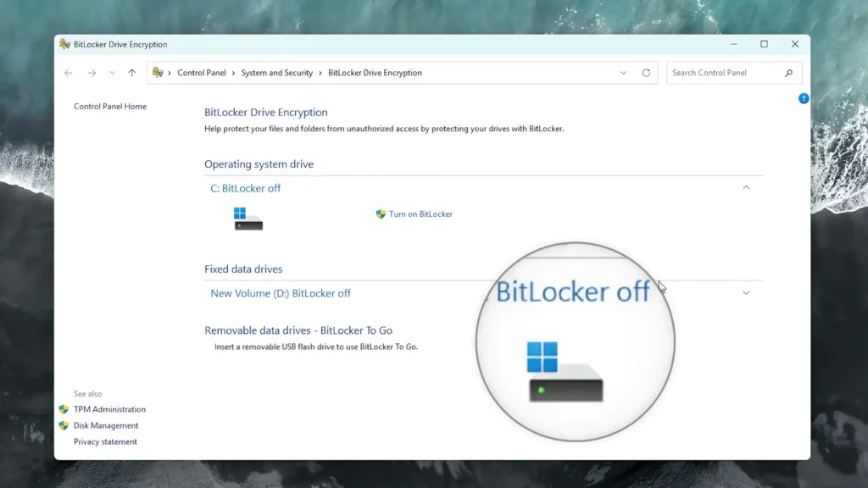Viewport: 868px width, 488px height.
Task: Expand the address bar history dropdown
Action: 623,73
